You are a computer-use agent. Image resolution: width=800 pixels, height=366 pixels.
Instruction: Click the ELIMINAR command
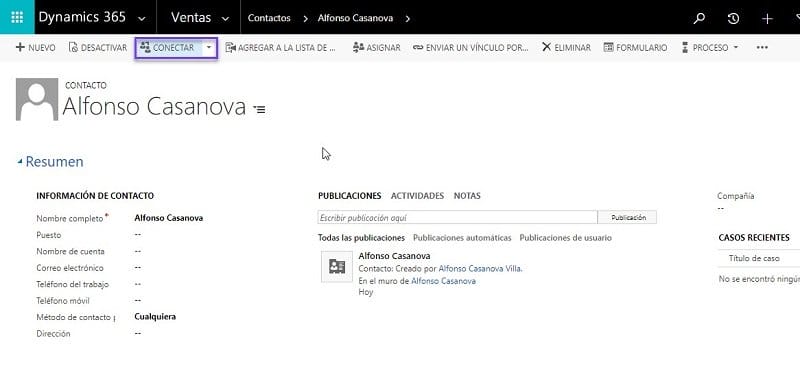pyautogui.click(x=566, y=47)
